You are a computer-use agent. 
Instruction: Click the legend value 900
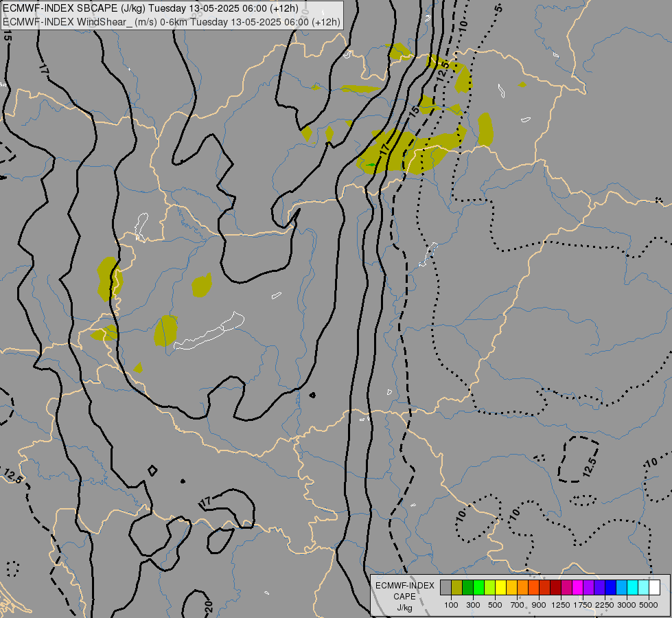(539, 605)
